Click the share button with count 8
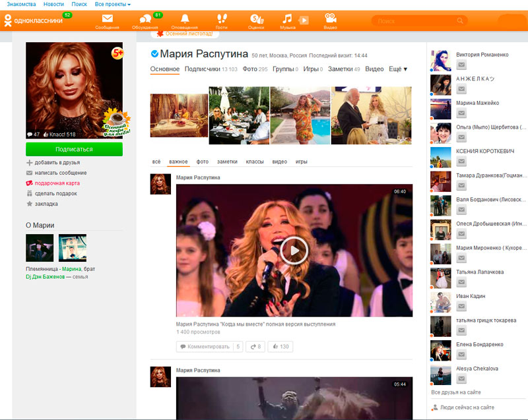Viewport: 528px width, 420px height. 255,346
